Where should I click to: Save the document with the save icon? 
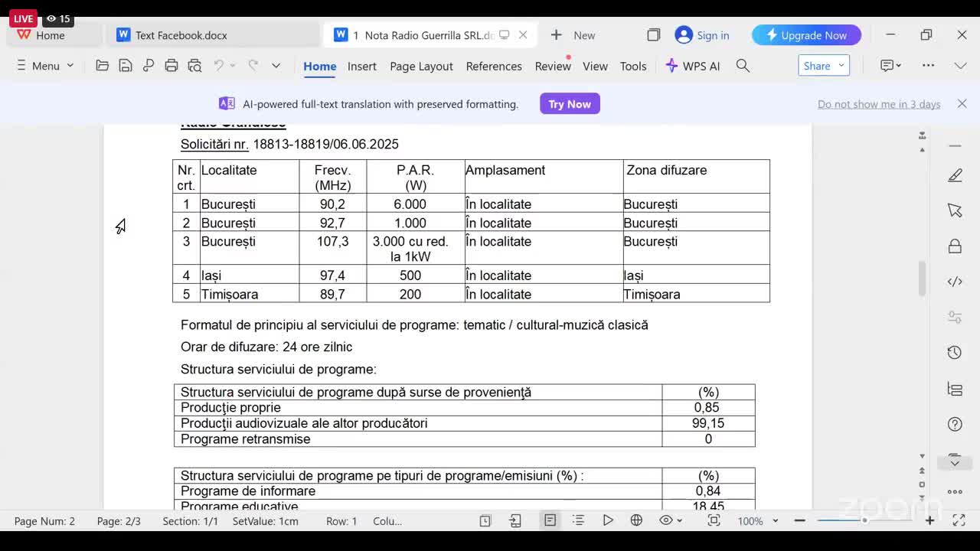pyautogui.click(x=126, y=66)
